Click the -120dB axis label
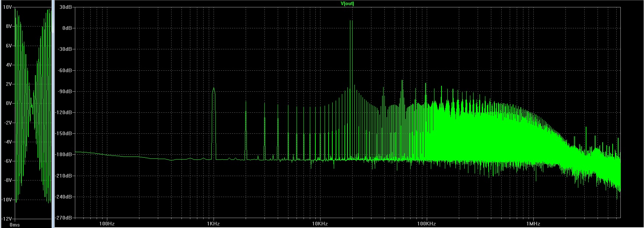The height and width of the screenshot is (228, 644). [64, 113]
